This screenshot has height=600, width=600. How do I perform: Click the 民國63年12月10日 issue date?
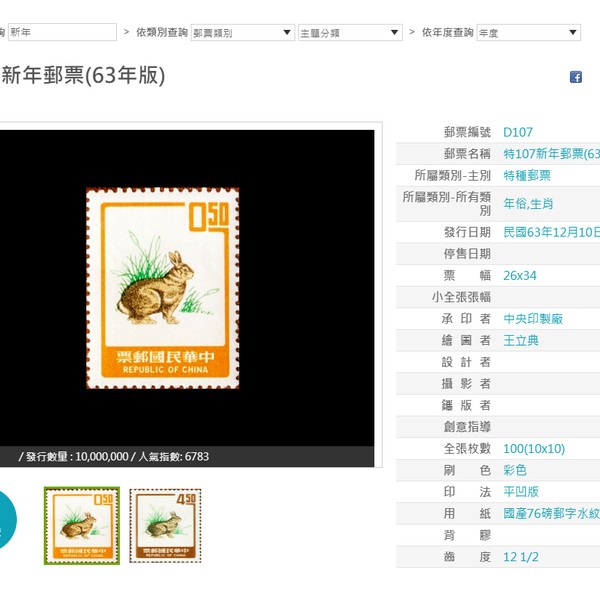[x=551, y=232]
